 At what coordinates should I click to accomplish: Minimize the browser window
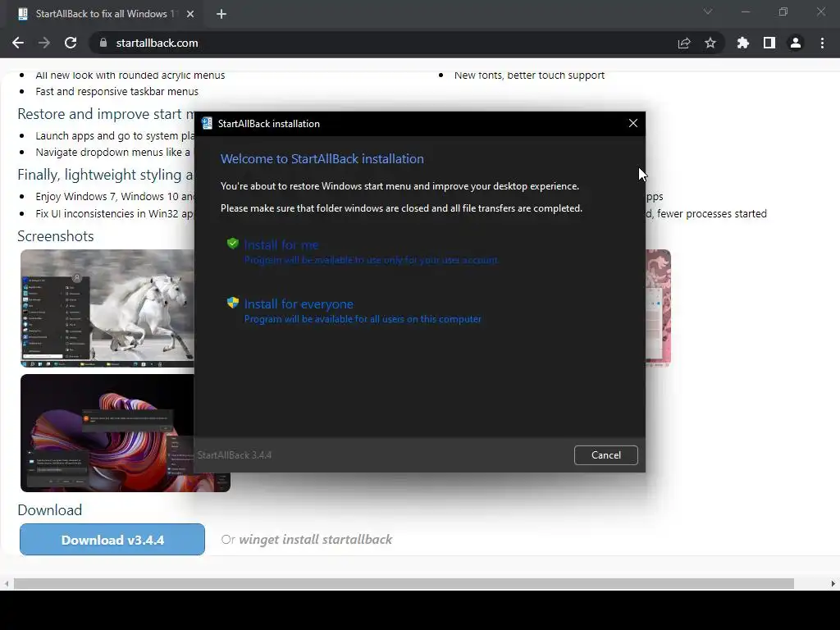coord(745,11)
